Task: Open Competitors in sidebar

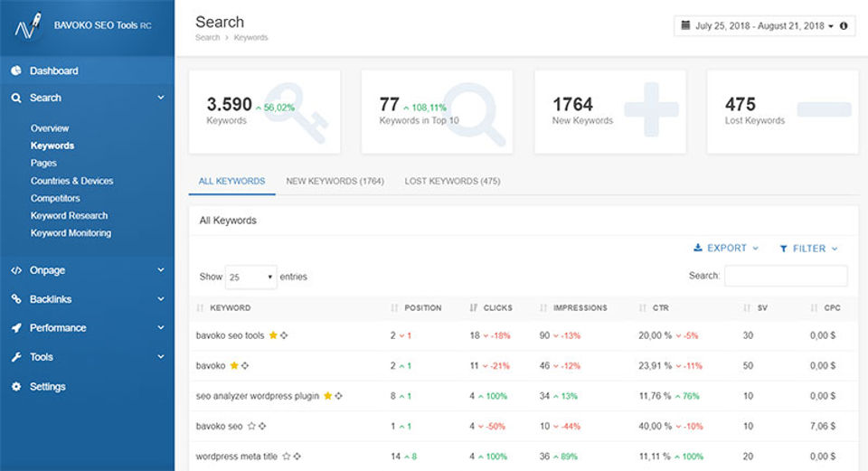Action: point(55,198)
